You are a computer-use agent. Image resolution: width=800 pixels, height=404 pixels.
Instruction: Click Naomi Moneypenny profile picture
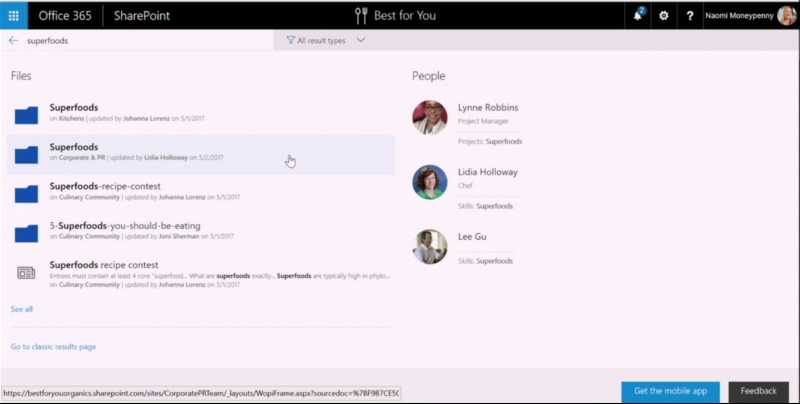tap(786, 15)
